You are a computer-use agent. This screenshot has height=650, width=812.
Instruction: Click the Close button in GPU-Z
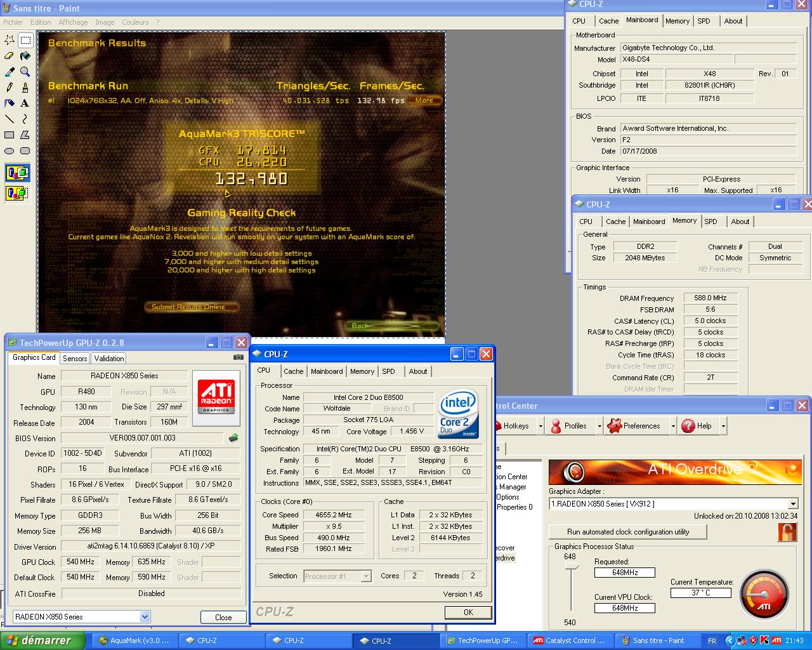(x=223, y=617)
